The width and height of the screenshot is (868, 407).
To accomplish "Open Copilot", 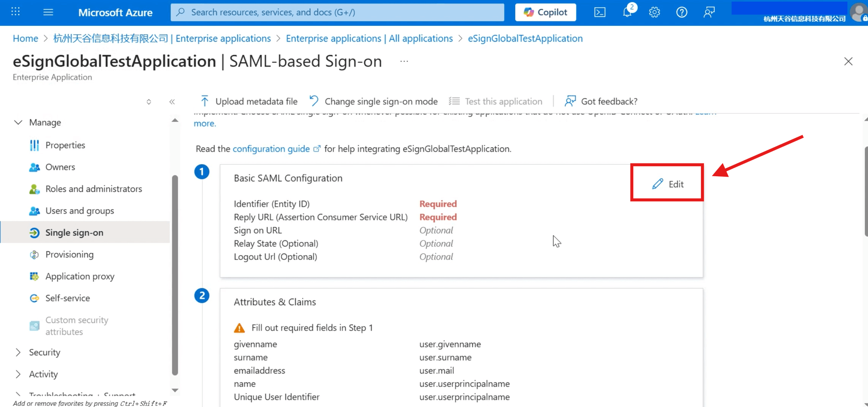I will (x=545, y=12).
